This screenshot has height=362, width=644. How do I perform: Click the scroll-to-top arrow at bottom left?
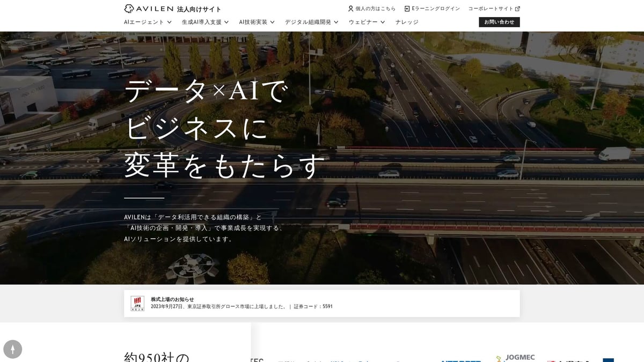point(13,349)
